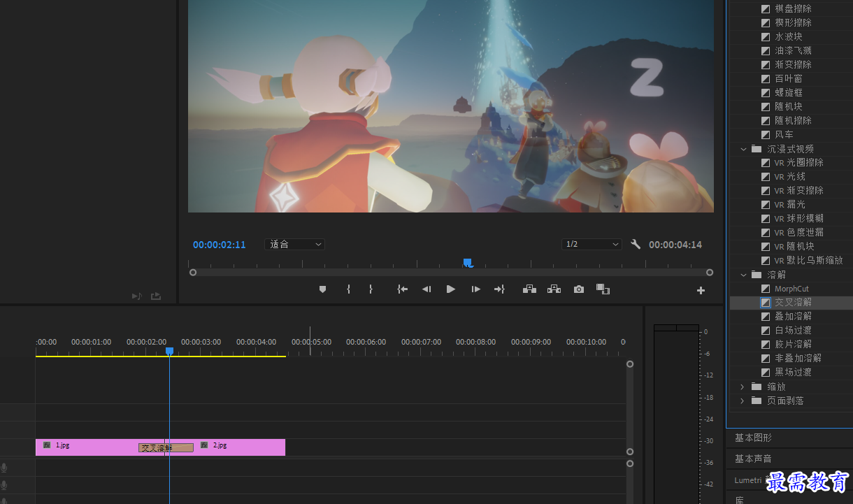Select the 叠加溶解 transition
Screen dimensions: 853x504
pyautogui.click(x=793, y=317)
